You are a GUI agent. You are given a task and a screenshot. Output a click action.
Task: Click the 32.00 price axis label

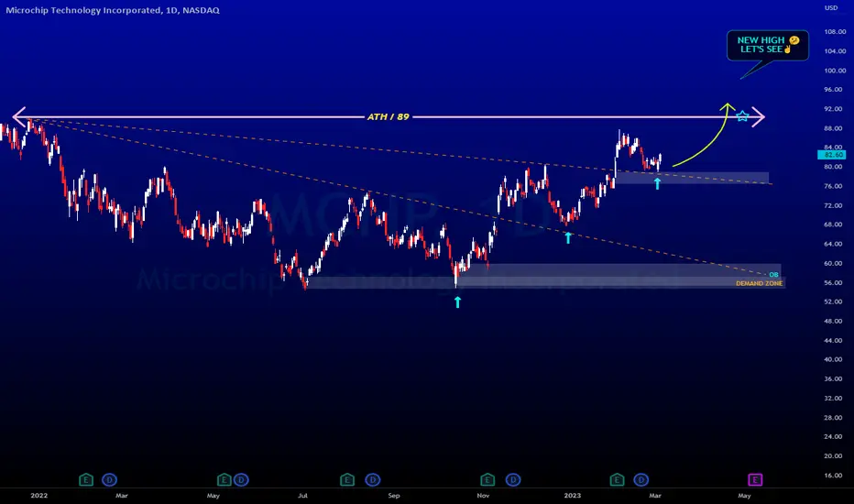pyautogui.click(x=833, y=399)
